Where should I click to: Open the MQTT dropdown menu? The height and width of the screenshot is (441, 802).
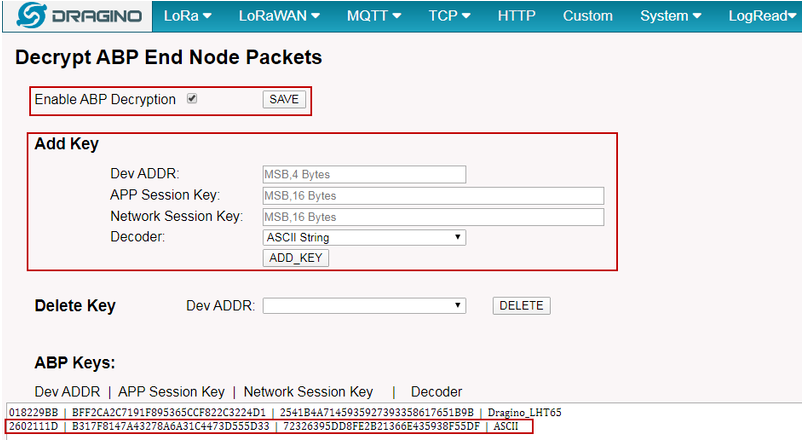click(x=374, y=16)
